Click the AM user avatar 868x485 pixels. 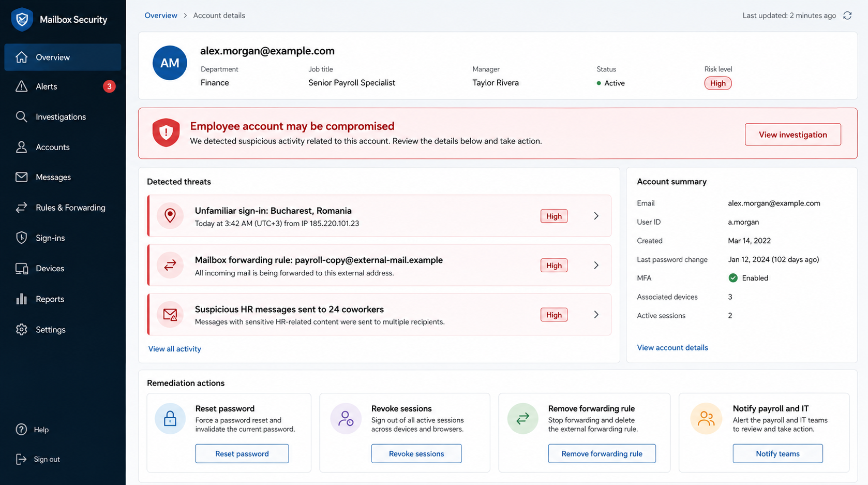click(x=170, y=63)
